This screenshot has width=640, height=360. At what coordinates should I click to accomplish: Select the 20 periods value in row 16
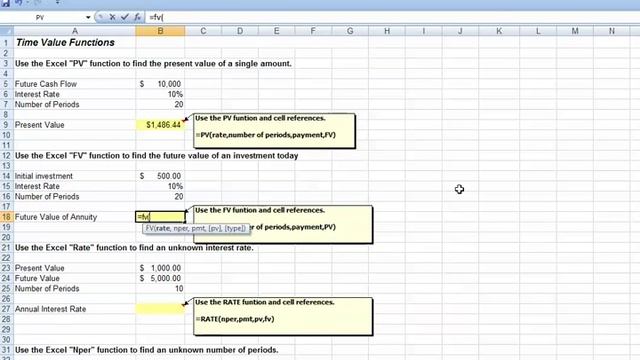tap(160, 196)
